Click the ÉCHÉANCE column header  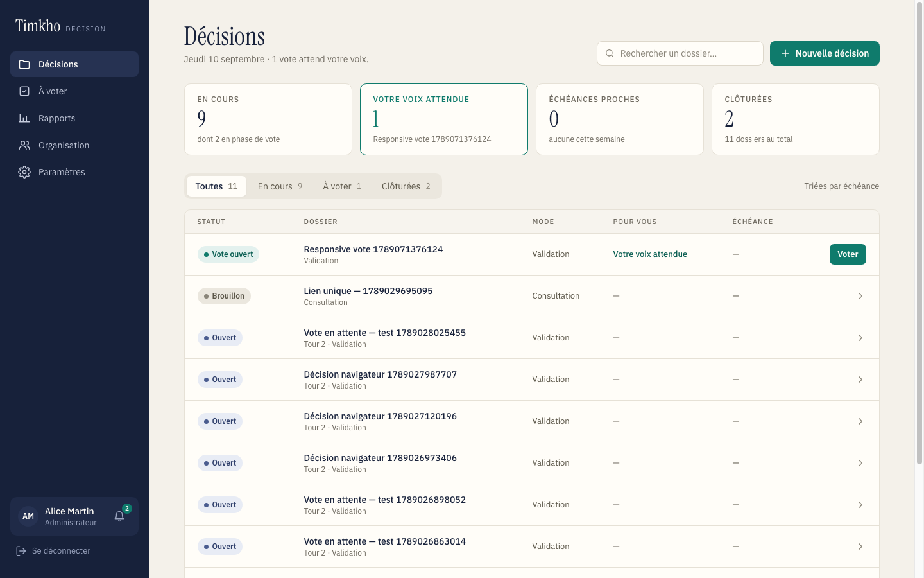point(753,222)
